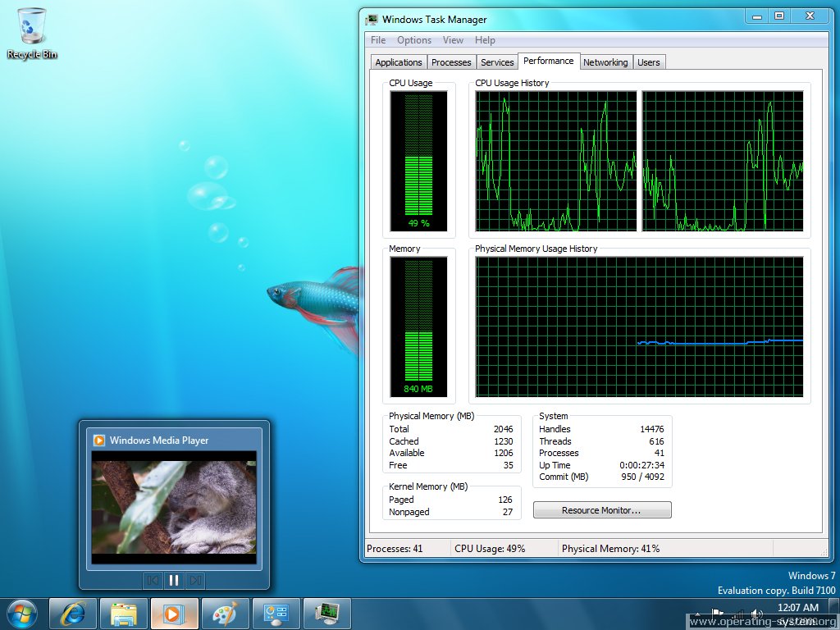Click status bar Physical Memory: 41%

click(x=610, y=549)
